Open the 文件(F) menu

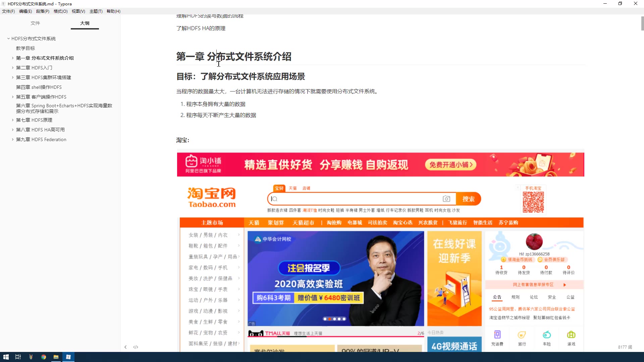click(8, 11)
